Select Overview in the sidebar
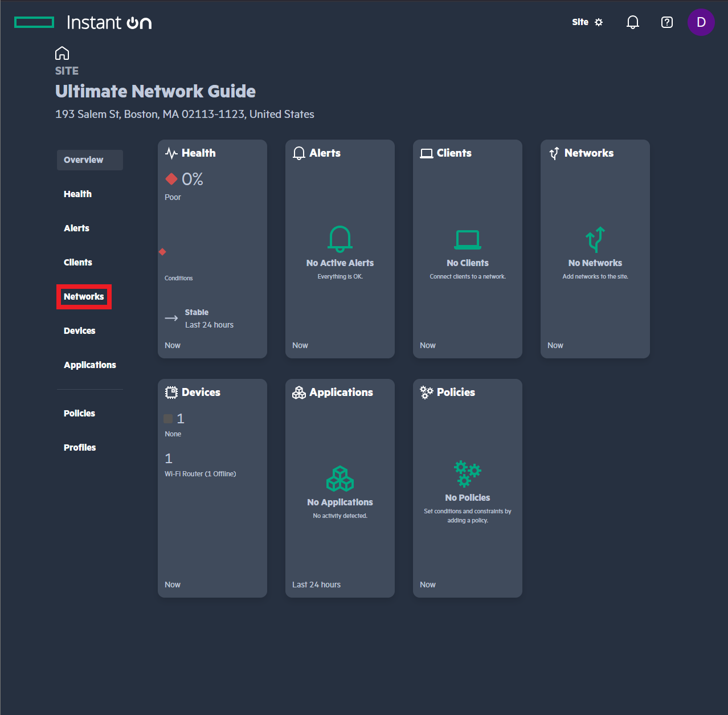The width and height of the screenshot is (728, 715). [x=90, y=160]
